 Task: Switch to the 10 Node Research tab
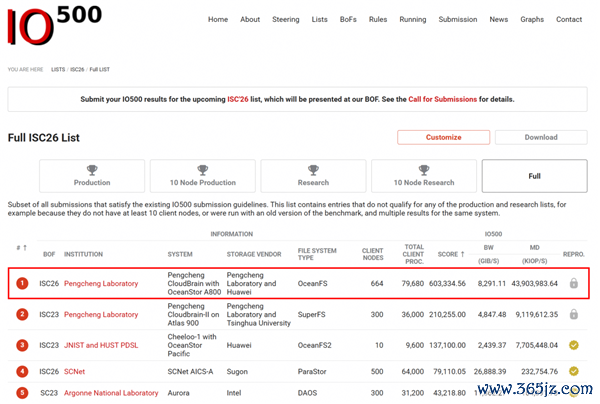[424, 176]
